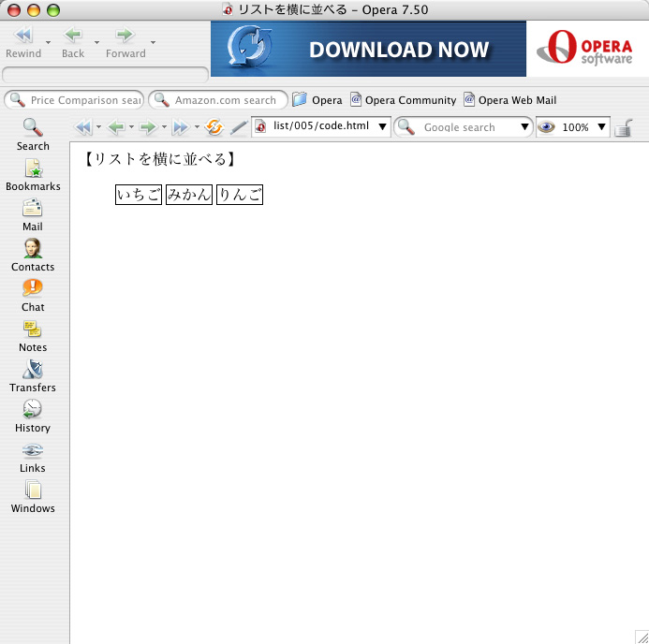Open the Mail panel
Viewport: 649px width, 644px height.
[33, 215]
